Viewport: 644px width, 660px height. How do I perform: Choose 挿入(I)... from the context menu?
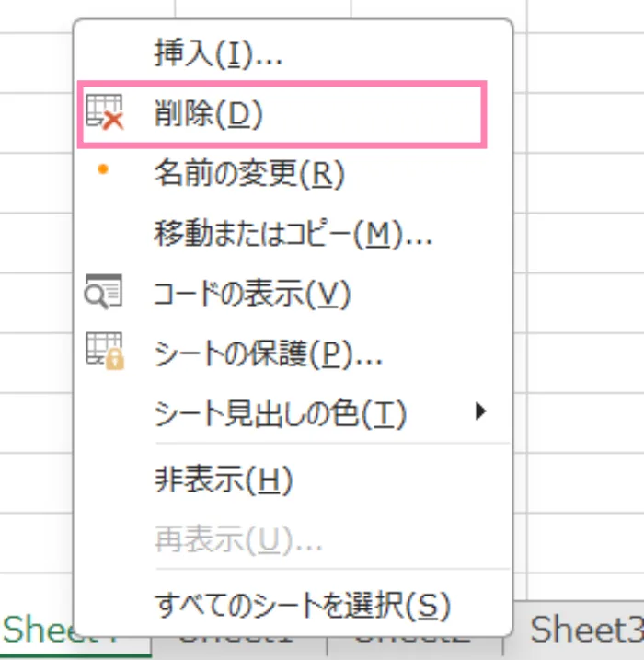tap(293, 53)
